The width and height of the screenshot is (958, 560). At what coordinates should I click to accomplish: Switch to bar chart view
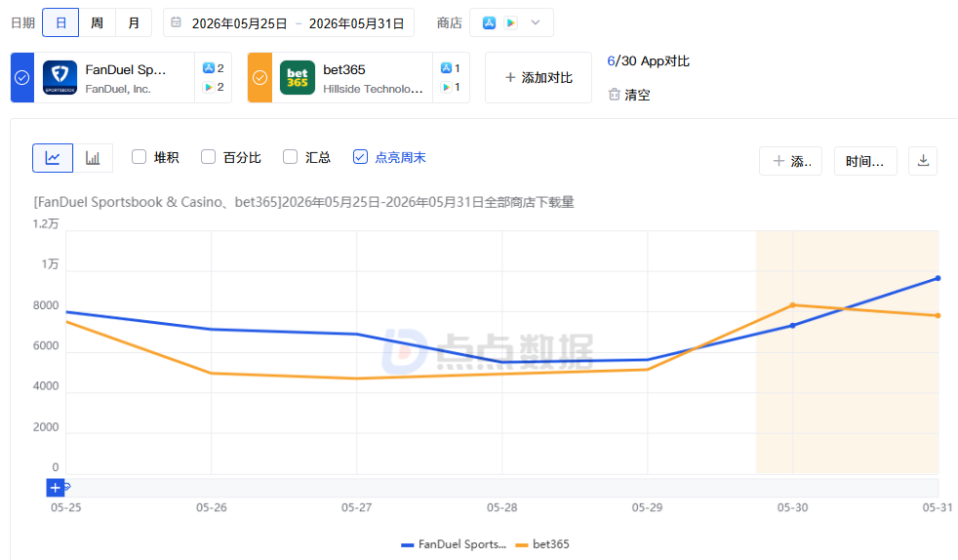[x=93, y=158]
